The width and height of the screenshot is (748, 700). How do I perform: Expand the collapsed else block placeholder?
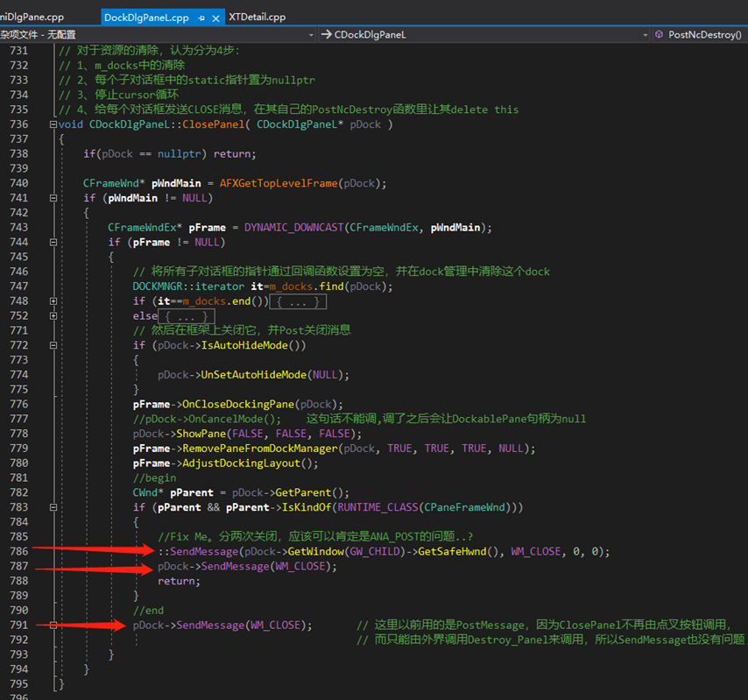[x=185, y=316]
